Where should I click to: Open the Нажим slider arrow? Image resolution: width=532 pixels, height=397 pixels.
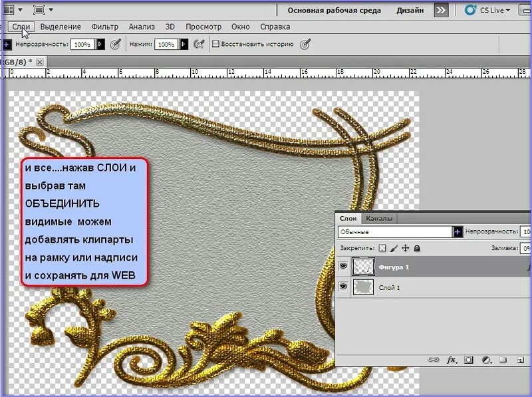point(184,44)
